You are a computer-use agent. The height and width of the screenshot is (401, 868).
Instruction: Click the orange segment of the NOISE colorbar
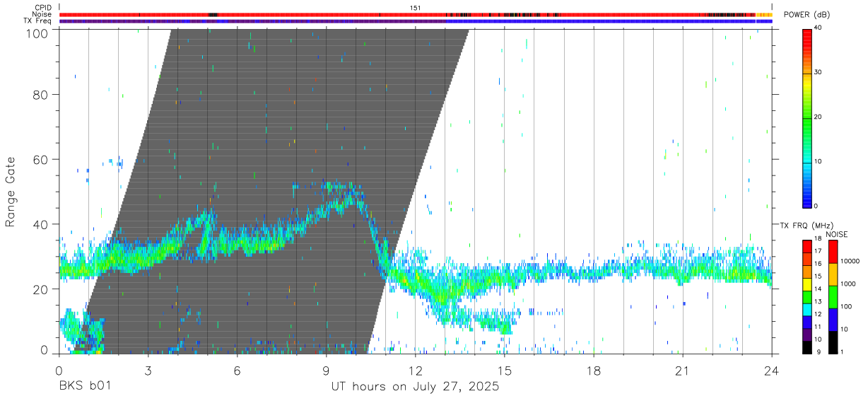(x=833, y=274)
